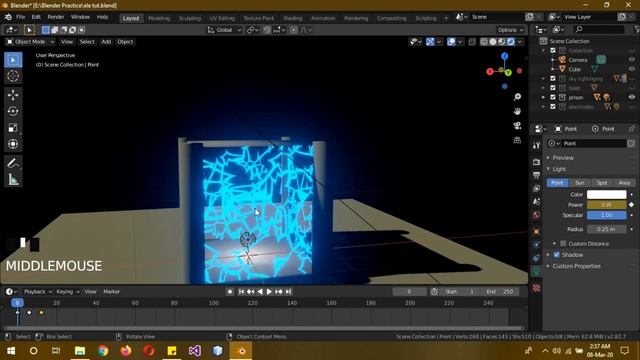Open the Options dropdown

[510, 30]
